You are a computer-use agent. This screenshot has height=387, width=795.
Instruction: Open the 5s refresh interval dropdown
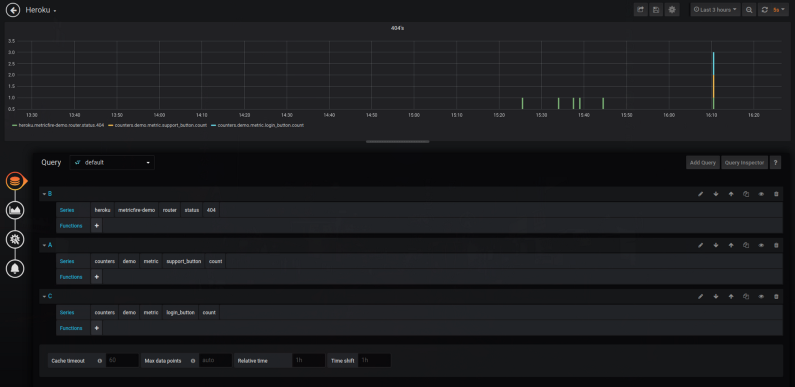click(x=779, y=10)
